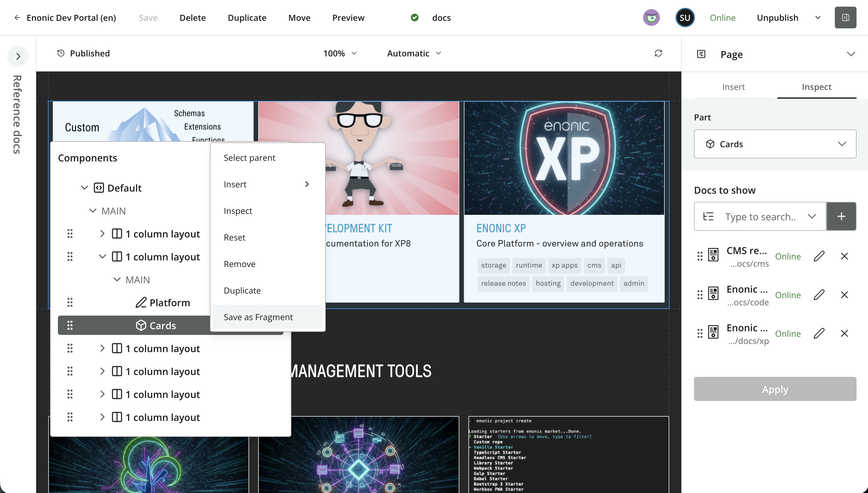Expand the left panel with the chevron toggle
The width and height of the screenshot is (868, 493).
[x=18, y=56]
